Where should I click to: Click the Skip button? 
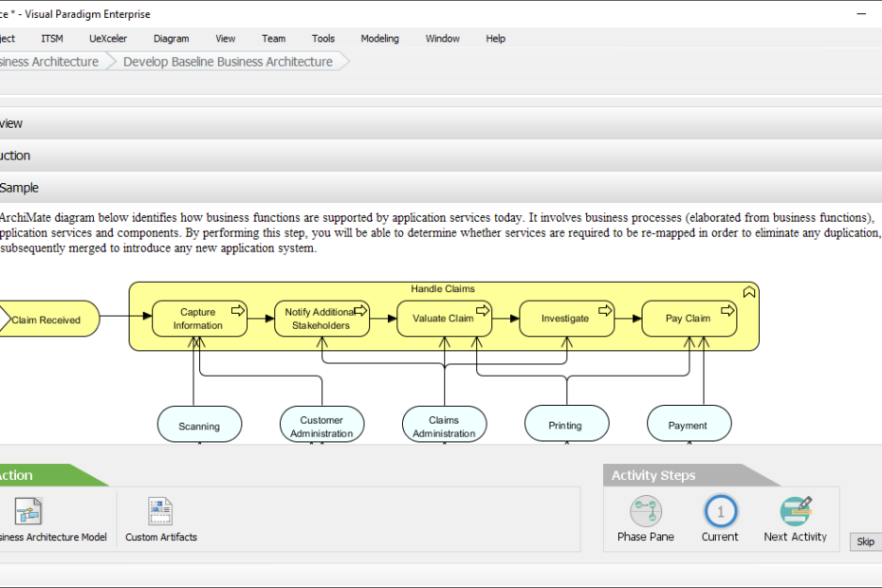click(864, 542)
